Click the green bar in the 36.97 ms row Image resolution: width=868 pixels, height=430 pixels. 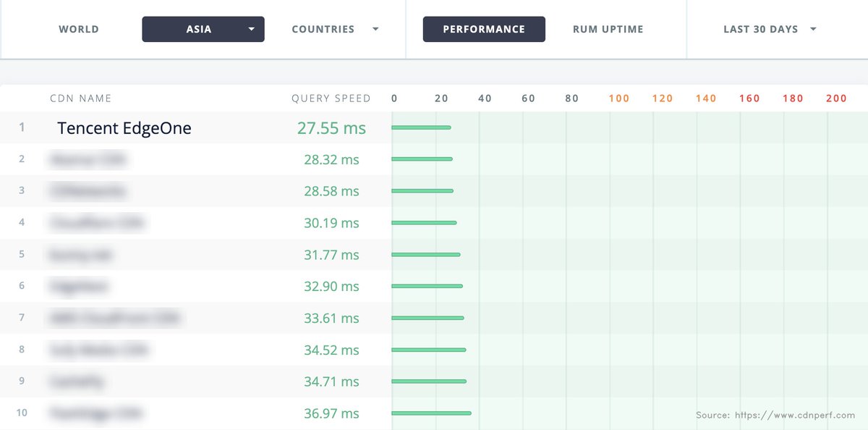[x=432, y=413]
